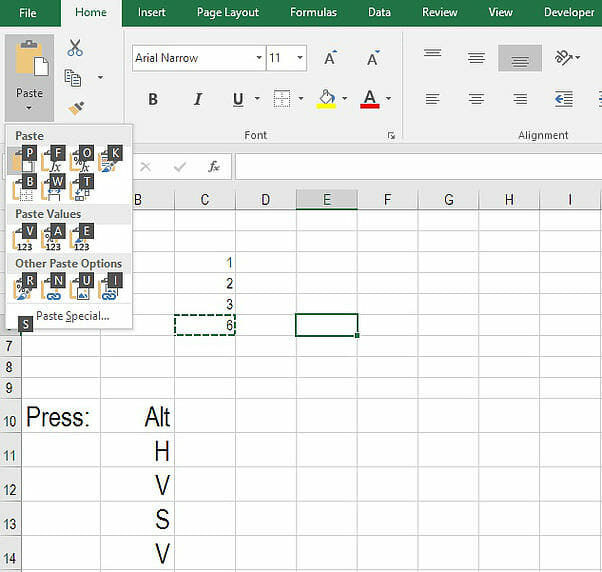Expand the Borders dropdown arrow
The image size is (602, 572).
(x=301, y=99)
